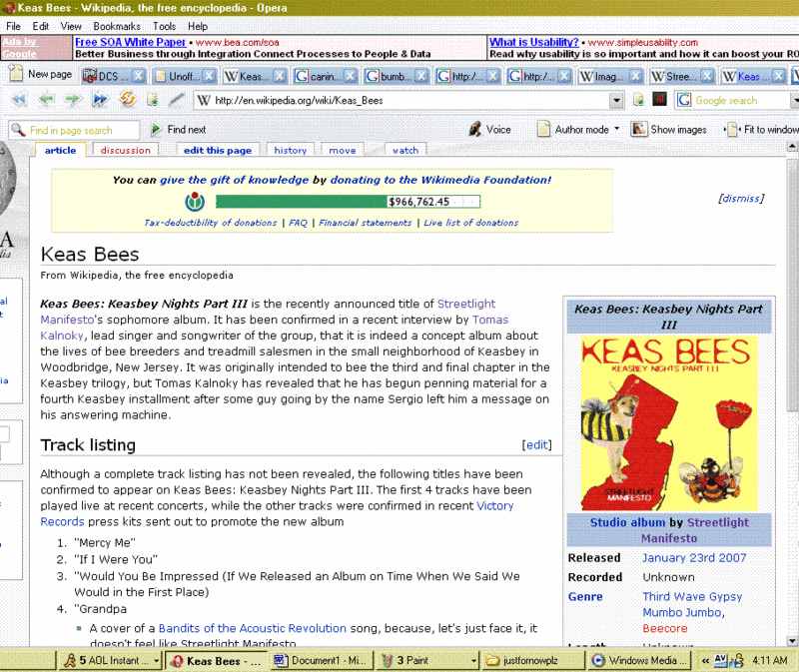Open the address bar history dropdown
The width and height of the screenshot is (799, 672).
pos(616,101)
